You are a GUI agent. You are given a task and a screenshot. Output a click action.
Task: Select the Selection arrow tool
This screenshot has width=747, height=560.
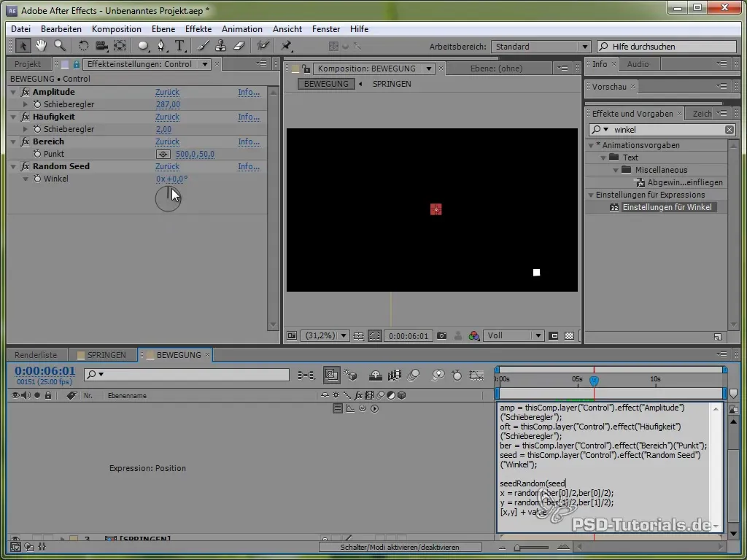click(x=23, y=46)
